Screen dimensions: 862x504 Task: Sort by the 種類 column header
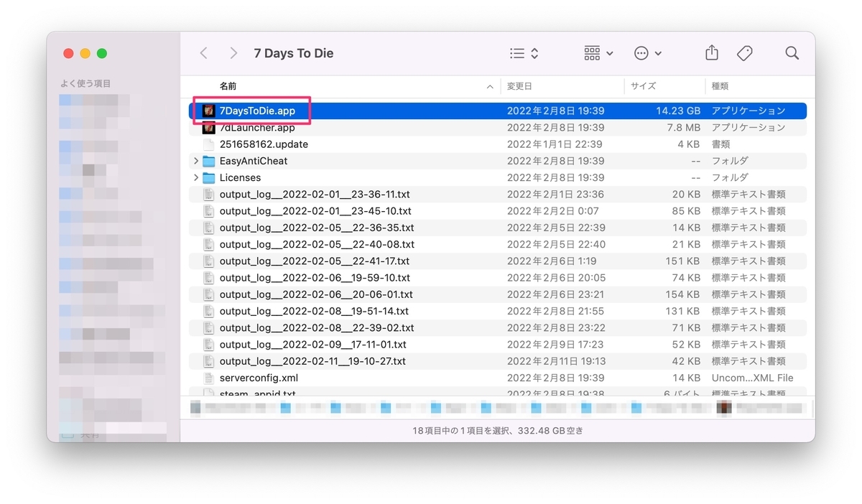coord(720,86)
